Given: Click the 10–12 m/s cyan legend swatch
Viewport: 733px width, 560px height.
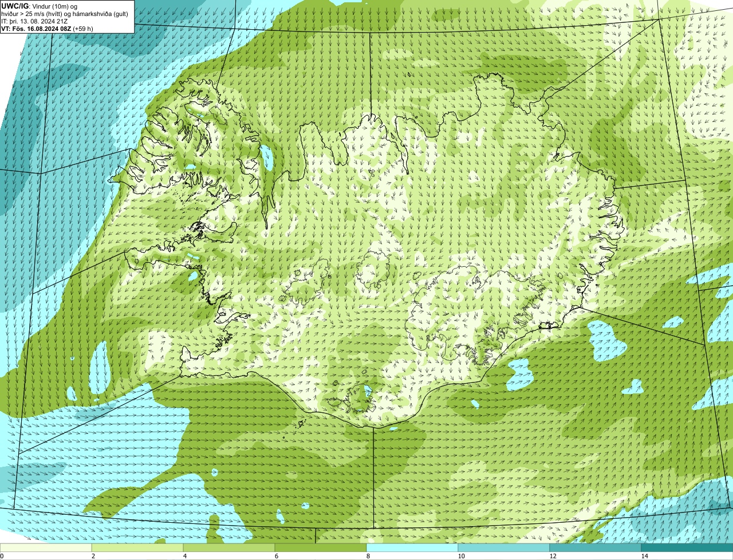Looking at the screenshot, I should tap(504, 548).
